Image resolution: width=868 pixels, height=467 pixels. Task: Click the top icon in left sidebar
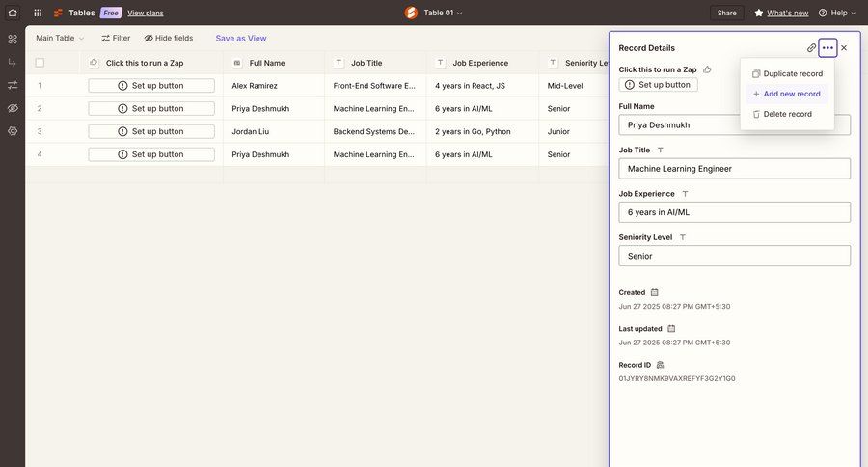point(13,39)
